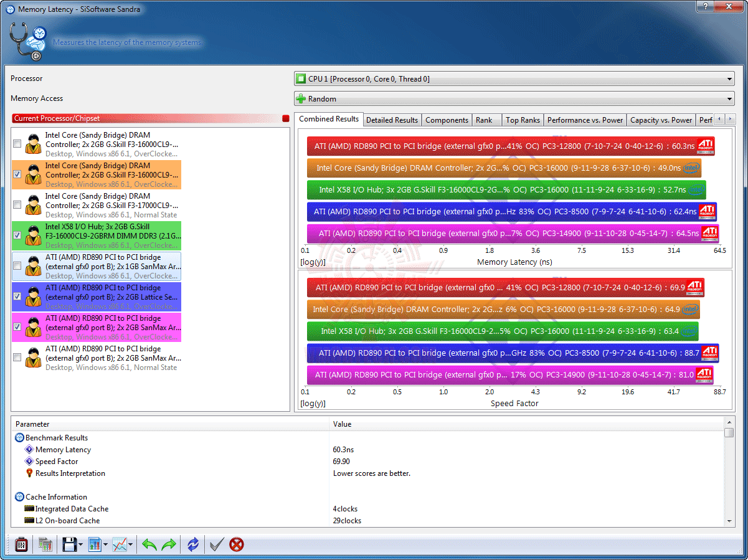The image size is (748, 560).
Task: Click the ATI logo on the 60.3ns bar
Action: pyautogui.click(x=705, y=146)
